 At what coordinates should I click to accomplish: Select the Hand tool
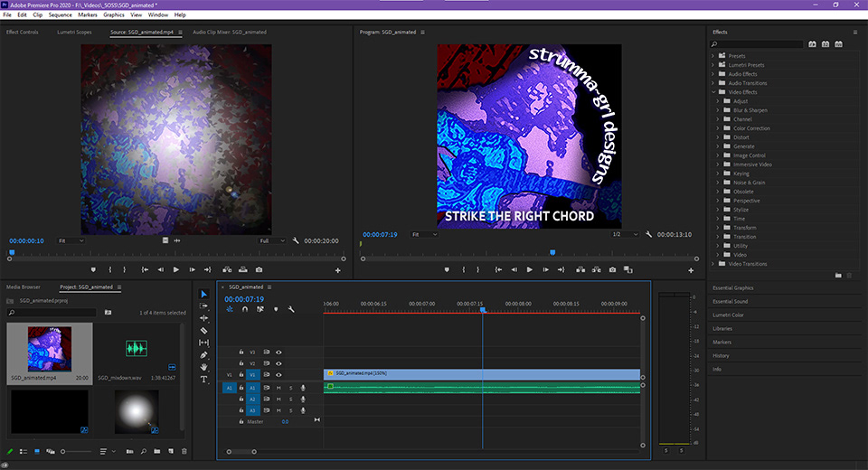coord(203,367)
